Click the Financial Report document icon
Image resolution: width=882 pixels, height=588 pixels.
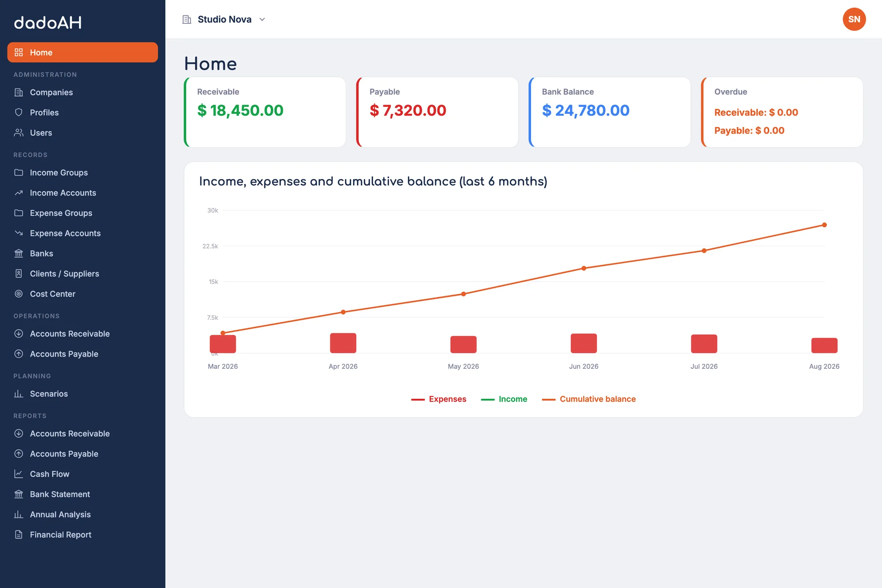(19, 535)
